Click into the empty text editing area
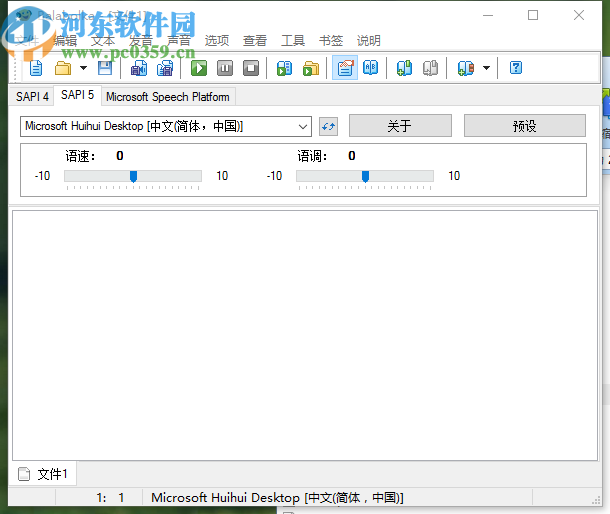 [x=305, y=335]
